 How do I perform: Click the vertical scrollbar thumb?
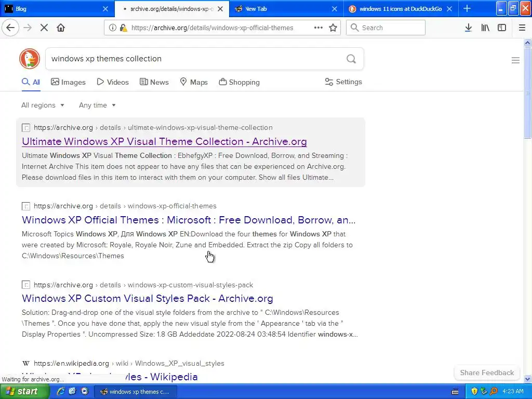527,92
